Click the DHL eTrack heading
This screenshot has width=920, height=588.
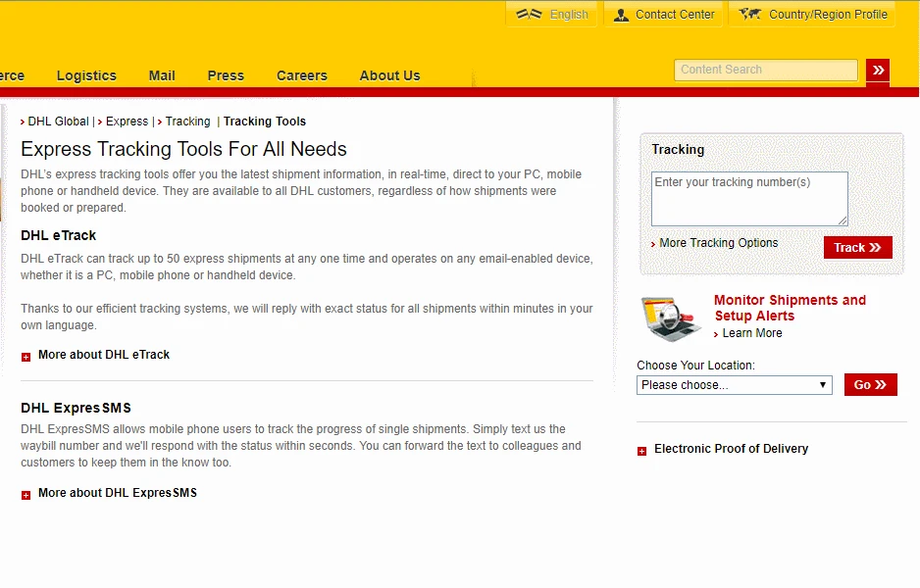tap(58, 235)
